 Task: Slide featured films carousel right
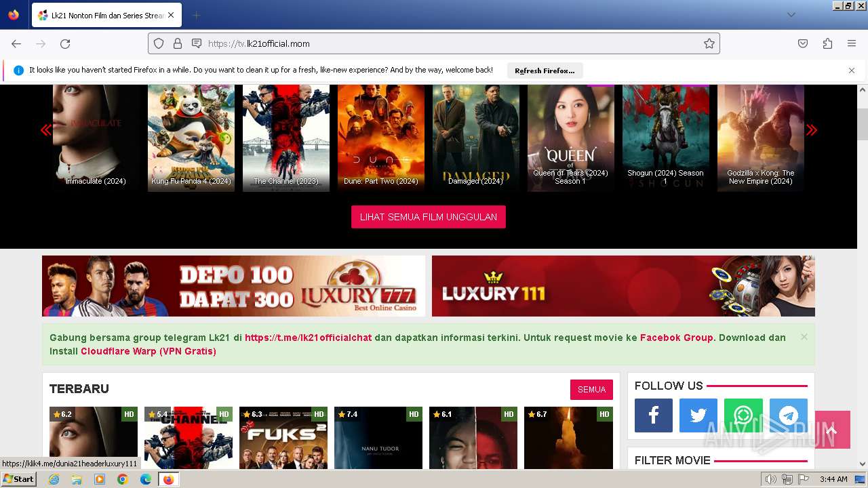(x=812, y=130)
